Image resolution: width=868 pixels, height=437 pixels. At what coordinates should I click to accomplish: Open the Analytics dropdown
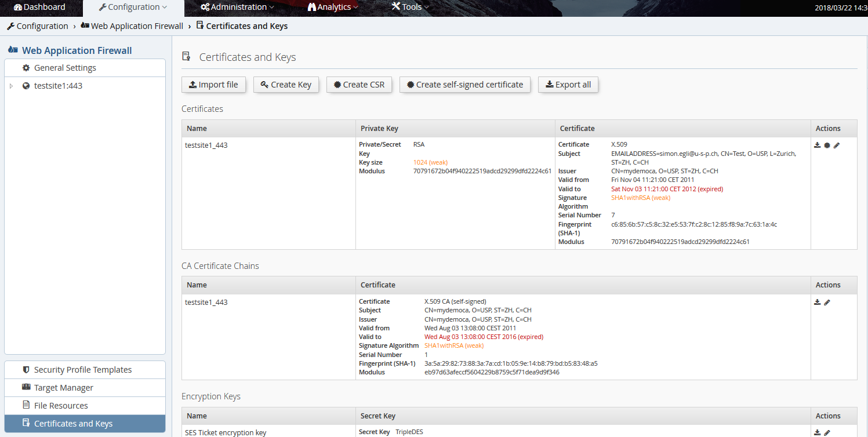click(x=332, y=7)
